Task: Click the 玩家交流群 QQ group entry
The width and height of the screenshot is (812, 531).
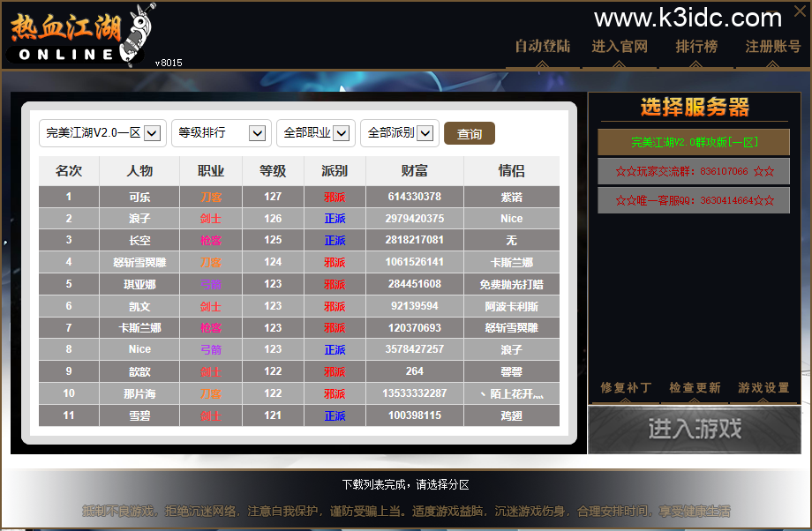Action: 693,171
